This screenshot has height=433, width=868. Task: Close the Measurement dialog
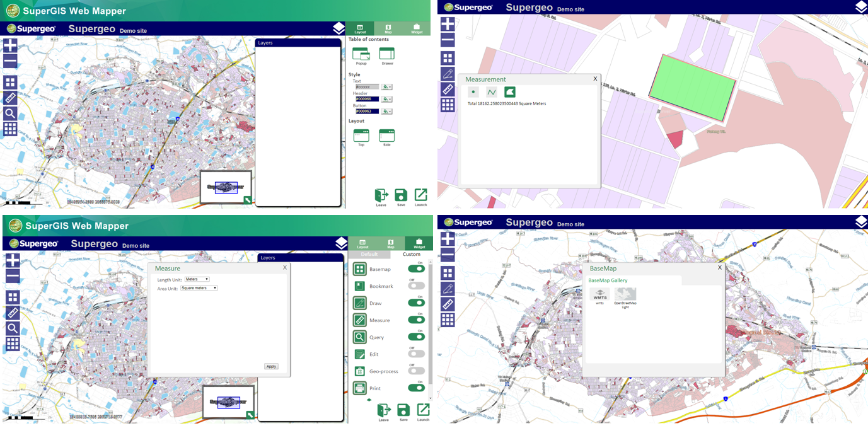595,79
